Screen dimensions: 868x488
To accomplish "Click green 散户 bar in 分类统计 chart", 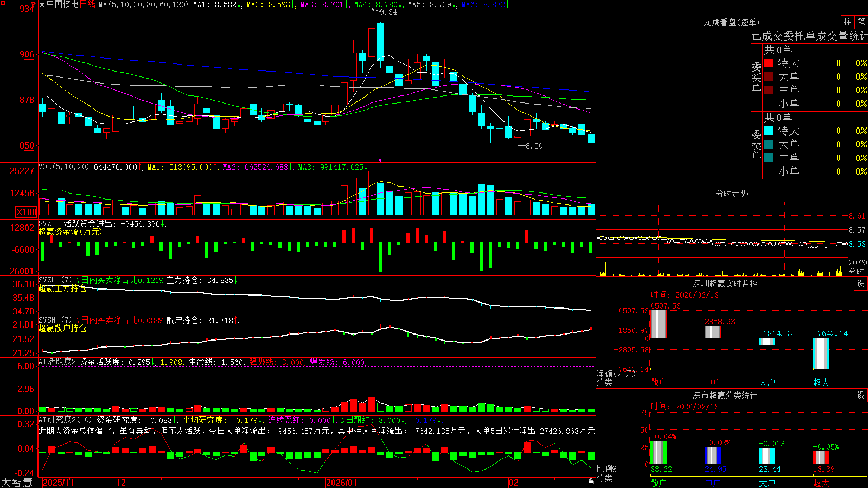I will (658, 452).
